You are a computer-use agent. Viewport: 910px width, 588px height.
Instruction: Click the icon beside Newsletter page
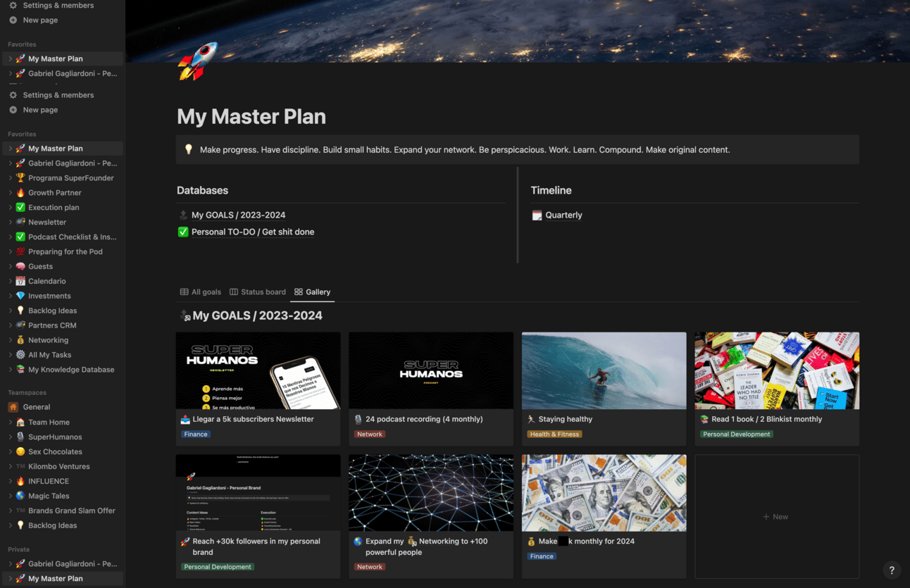click(x=20, y=223)
